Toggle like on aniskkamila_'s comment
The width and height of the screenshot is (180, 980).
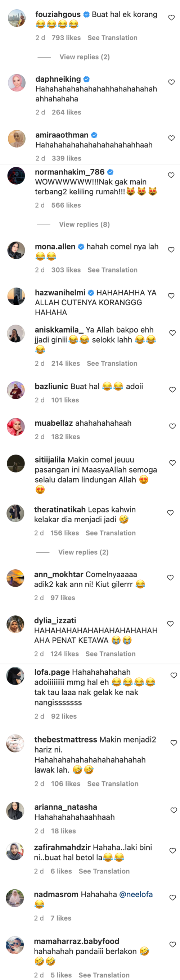[172, 333]
